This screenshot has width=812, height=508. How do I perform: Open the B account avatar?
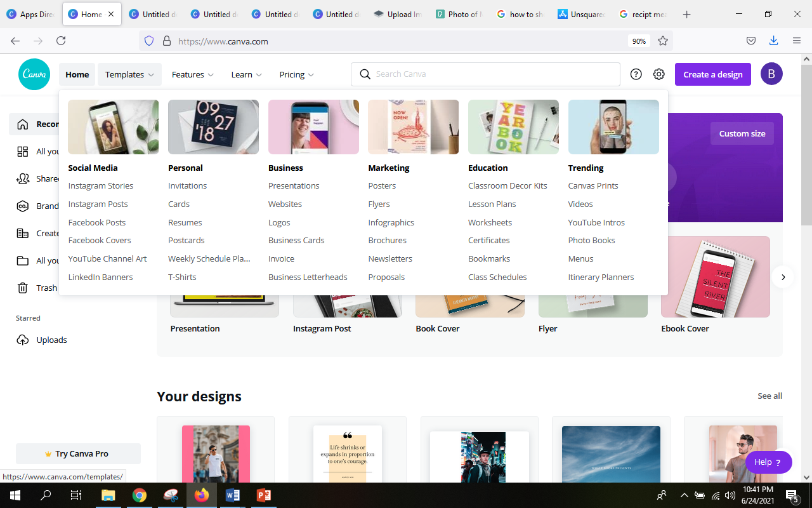pyautogui.click(x=771, y=74)
